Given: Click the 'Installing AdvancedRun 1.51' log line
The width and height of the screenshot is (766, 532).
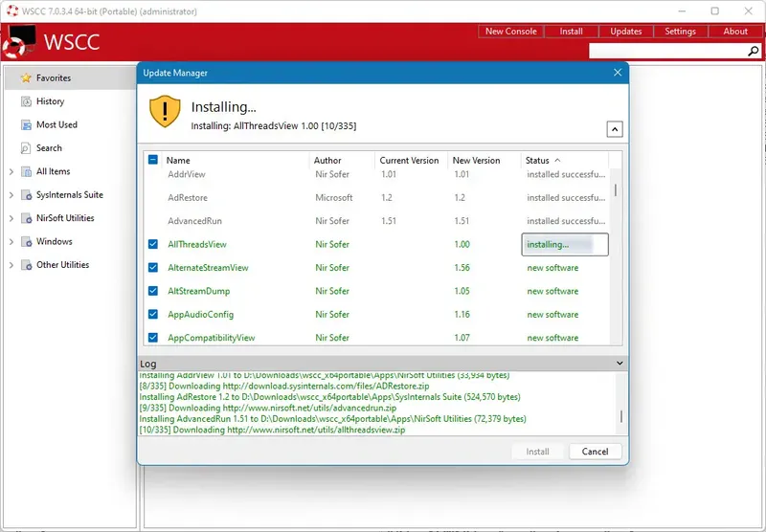Looking at the screenshot, I should pos(332,419).
